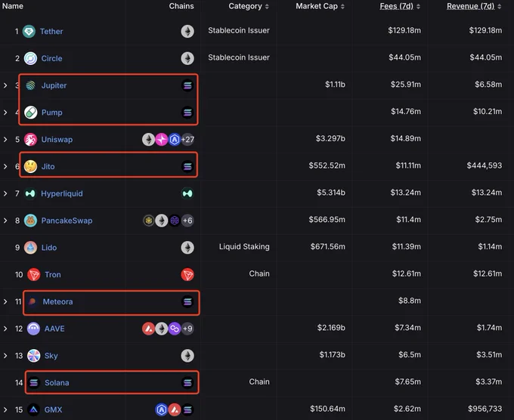The image size is (514, 420).
Task: Click Ethereum chain icon in Sky row
Action: [x=187, y=356]
